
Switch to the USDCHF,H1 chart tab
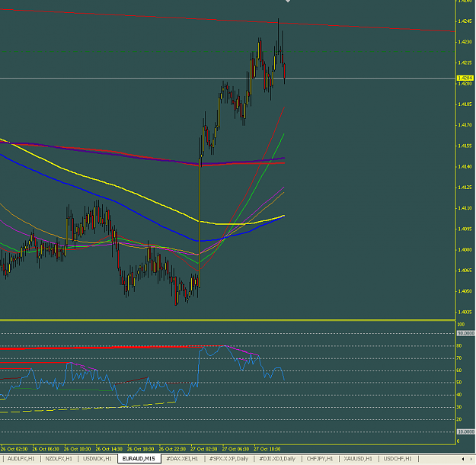[398, 459]
